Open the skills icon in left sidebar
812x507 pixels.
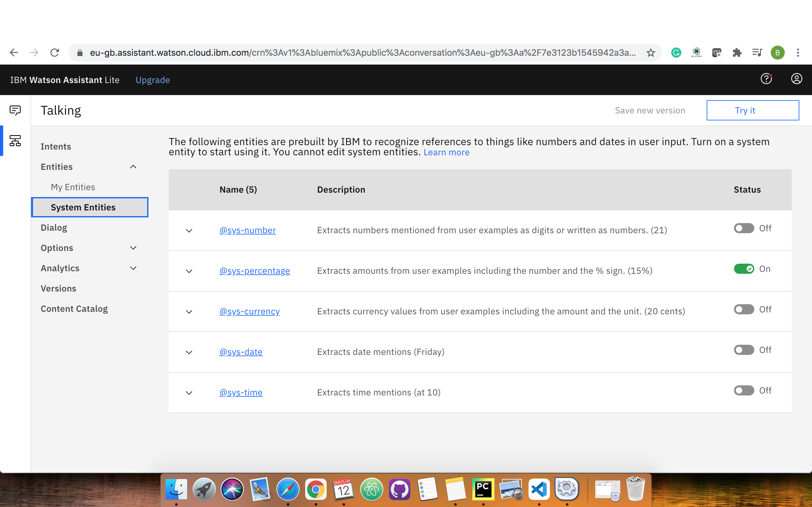click(15, 141)
